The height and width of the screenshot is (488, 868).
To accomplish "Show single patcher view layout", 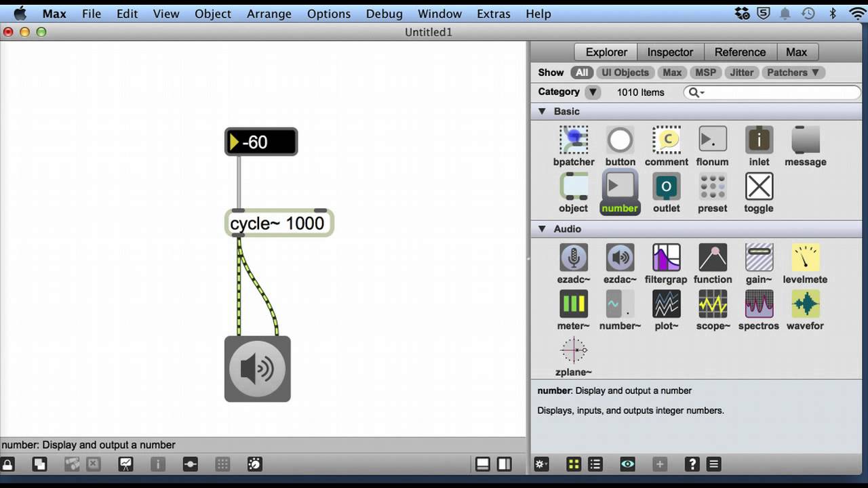I will coord(483,464).
